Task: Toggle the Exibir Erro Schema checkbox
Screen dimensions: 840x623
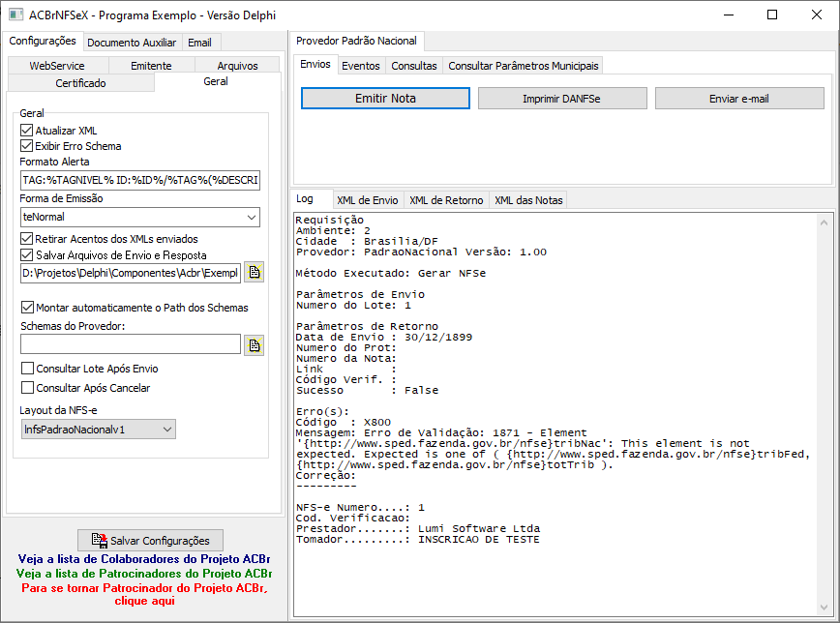Action: (26, 146)
